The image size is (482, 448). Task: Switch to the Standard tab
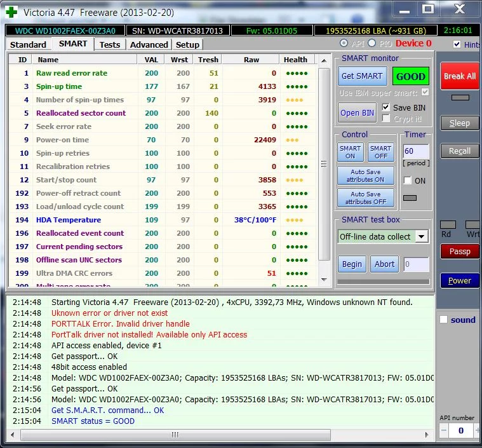[28, 44]
